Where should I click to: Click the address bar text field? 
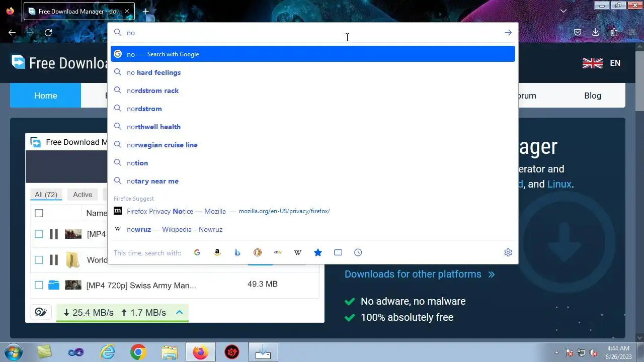[312, 33]
